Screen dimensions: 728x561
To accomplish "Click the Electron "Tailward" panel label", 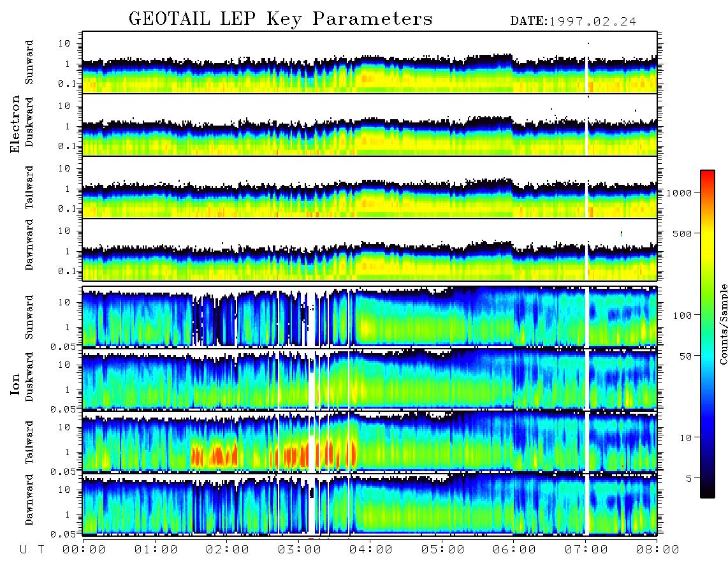I will click(29, 187).
